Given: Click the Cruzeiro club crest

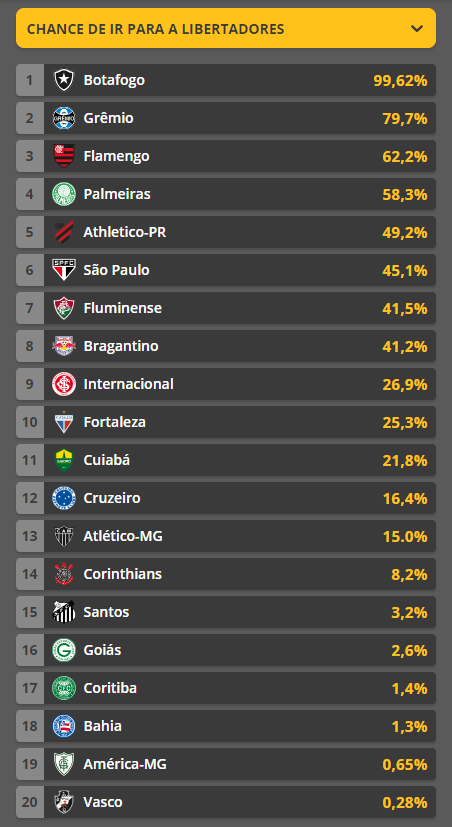Looking at the screenshot, I should 64,498.
